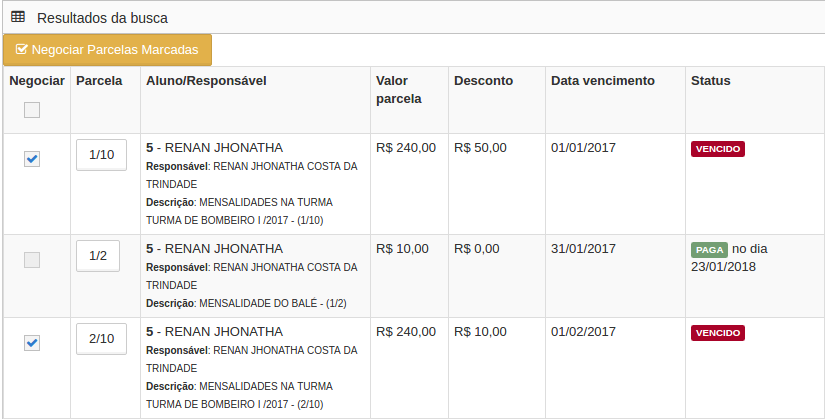
Task: Click Negociar Parcelas Marcadas button
Action: (107, 50)
